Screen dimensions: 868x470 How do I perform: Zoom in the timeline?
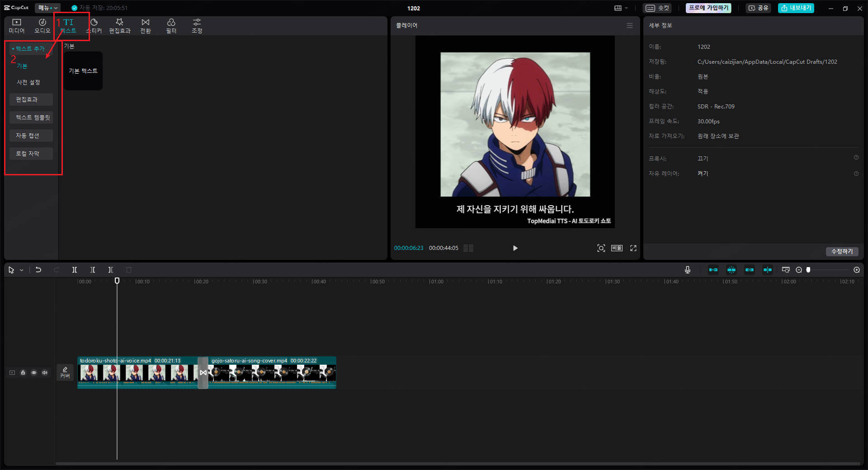(x=857, y=270)
